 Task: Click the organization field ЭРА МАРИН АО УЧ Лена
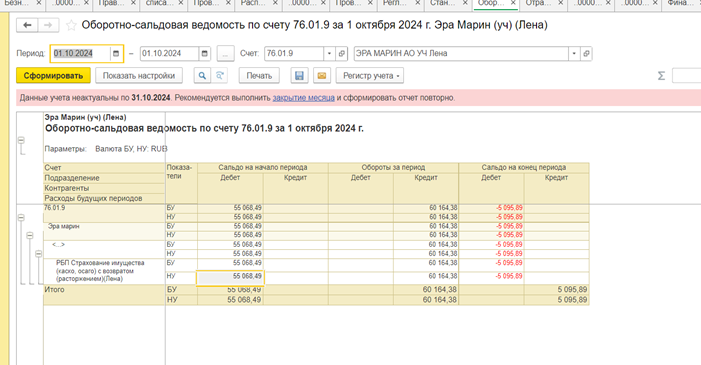[x=461, y=54]
